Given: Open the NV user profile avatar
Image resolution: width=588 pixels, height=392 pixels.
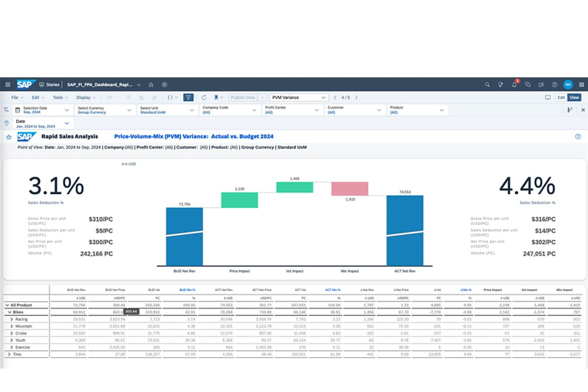Looking at the screenshot, I should [568, 85].
